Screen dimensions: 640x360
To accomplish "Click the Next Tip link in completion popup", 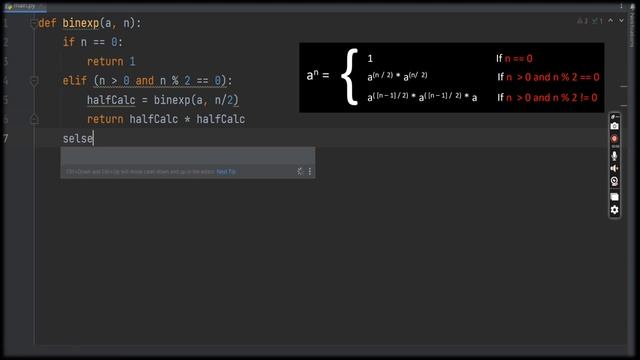I will [x=226, y=172].
